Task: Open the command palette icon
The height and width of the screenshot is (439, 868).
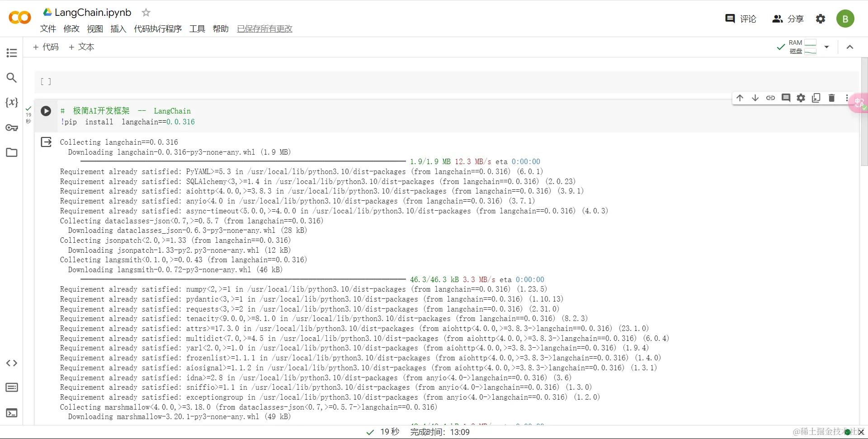Action: (12, 387)
